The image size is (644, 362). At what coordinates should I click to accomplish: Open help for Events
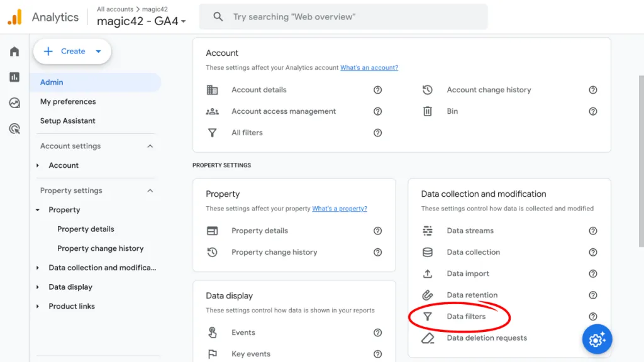click(x=377, y=332)
